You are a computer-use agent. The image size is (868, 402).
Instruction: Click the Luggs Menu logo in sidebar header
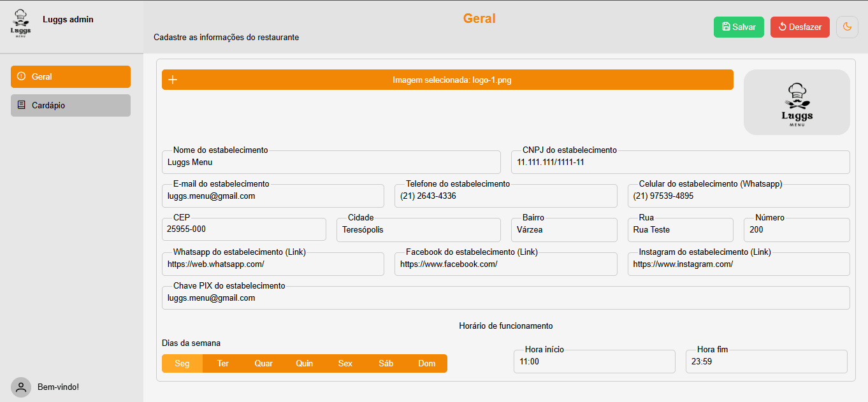coord(21,24)
